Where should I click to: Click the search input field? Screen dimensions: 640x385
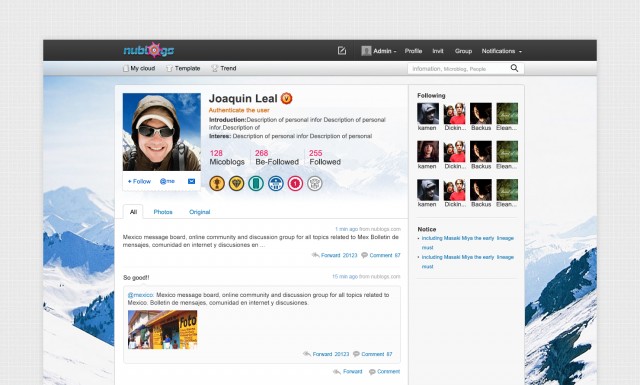tap(458, 69)
